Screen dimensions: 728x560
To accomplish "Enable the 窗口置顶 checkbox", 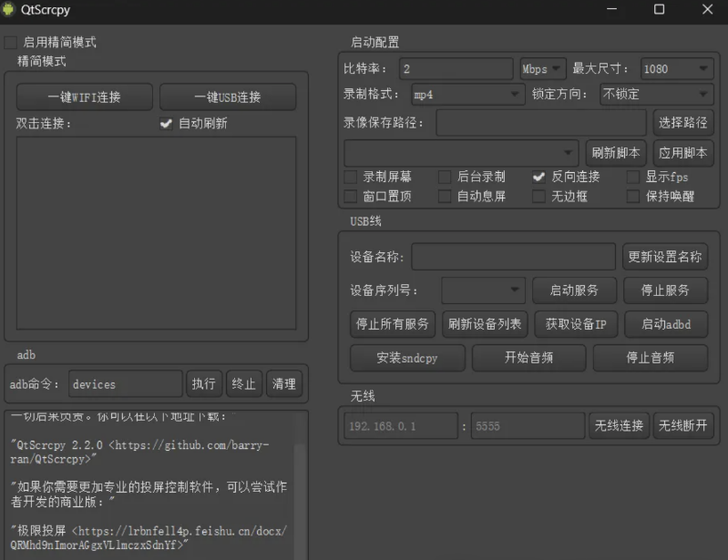I will pyautogui.click(x=351, y=197).
